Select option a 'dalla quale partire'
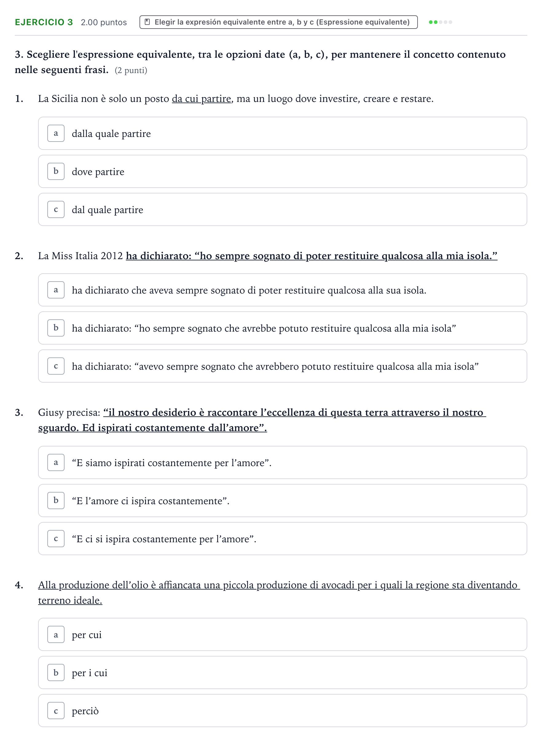This screenshot has height=756, width=542. pyautogui.click(x=282, y=133)
